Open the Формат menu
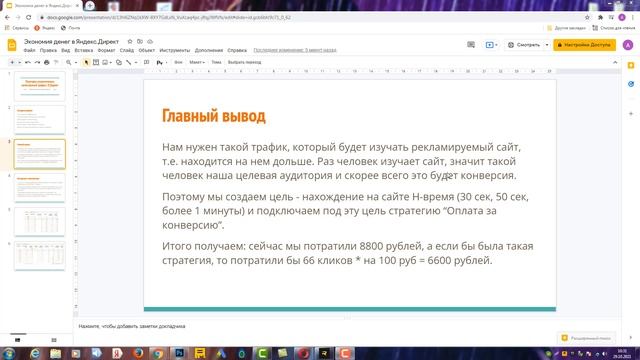The height and width of the screenshot is (360, 640). tap(107, 50)
